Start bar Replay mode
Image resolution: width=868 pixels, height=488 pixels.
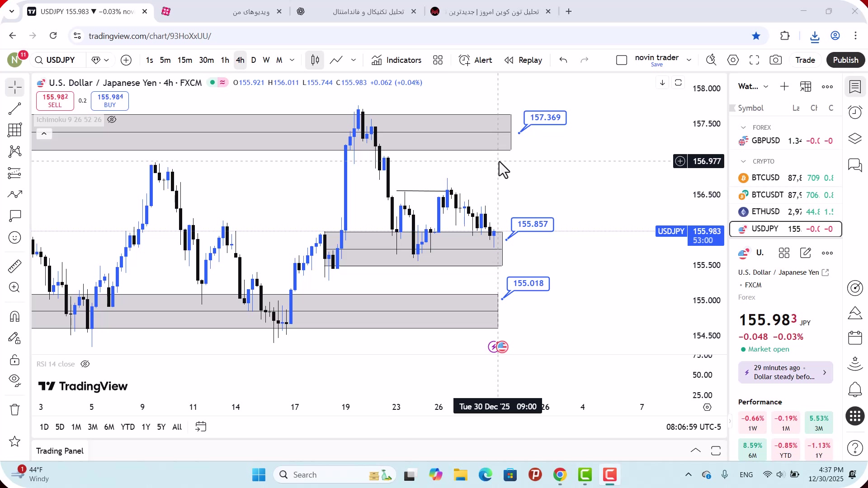524,60
